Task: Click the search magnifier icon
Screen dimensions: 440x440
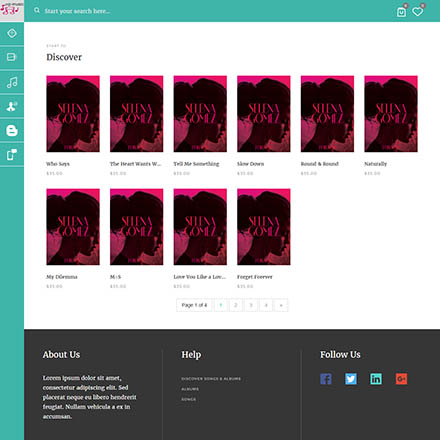Action: pyautogui.click(x=37, y=10)
